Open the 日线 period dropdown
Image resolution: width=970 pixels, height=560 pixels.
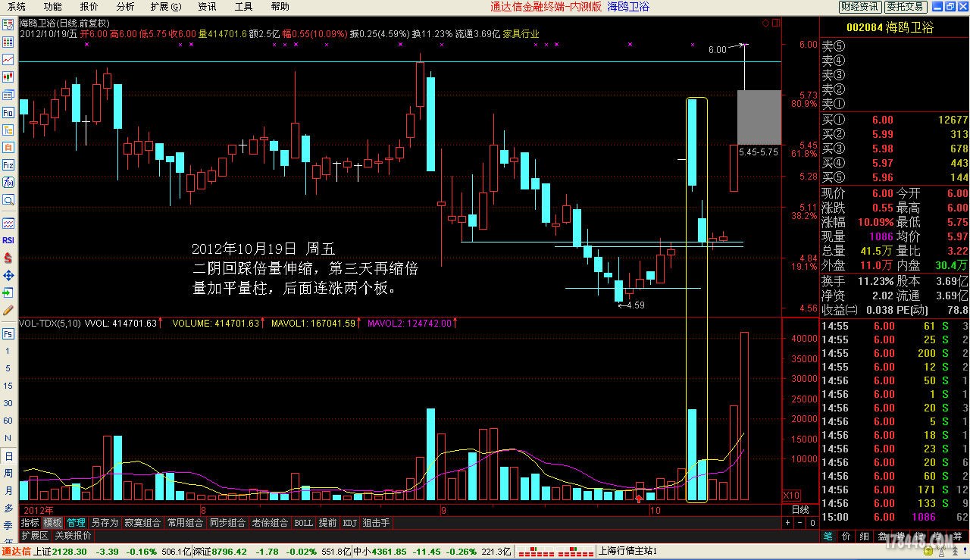click(801, 510)
